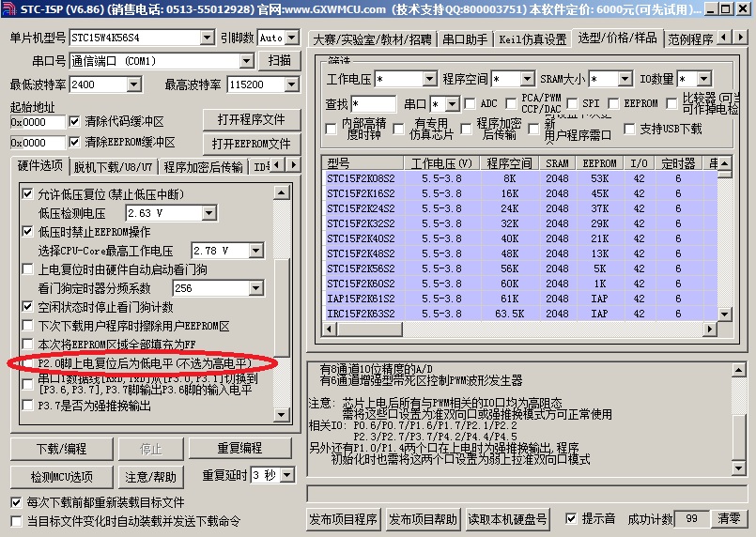Toggle 每次下载前都重新装载目标文件 checkbox

16,502
